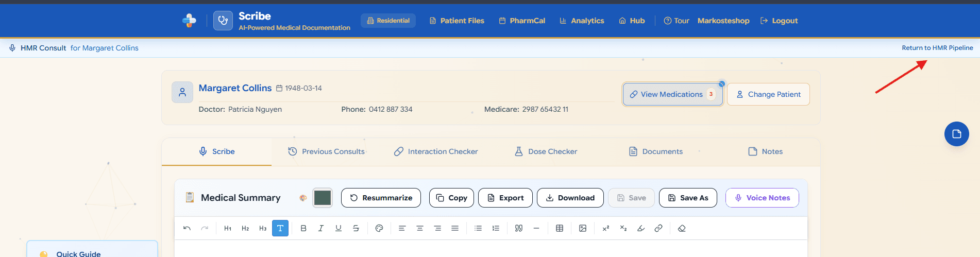Open the theme palette icon beside Medical Summary

tap(303, 198)
